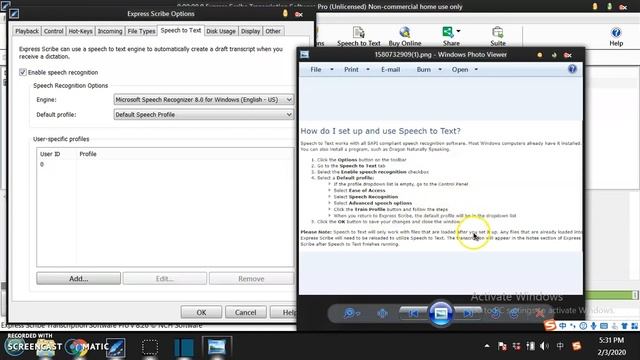Click Photo Viewer blue help question icon

[x=572, y=69]
